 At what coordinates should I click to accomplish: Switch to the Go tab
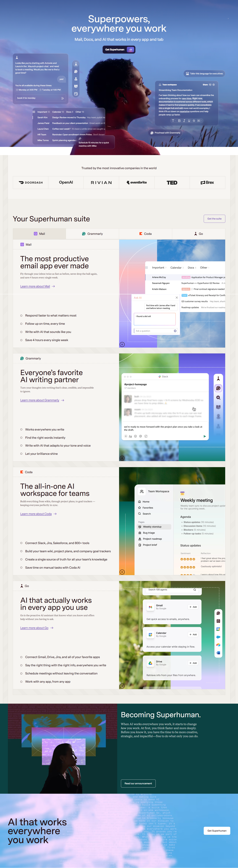pos(199,234)
